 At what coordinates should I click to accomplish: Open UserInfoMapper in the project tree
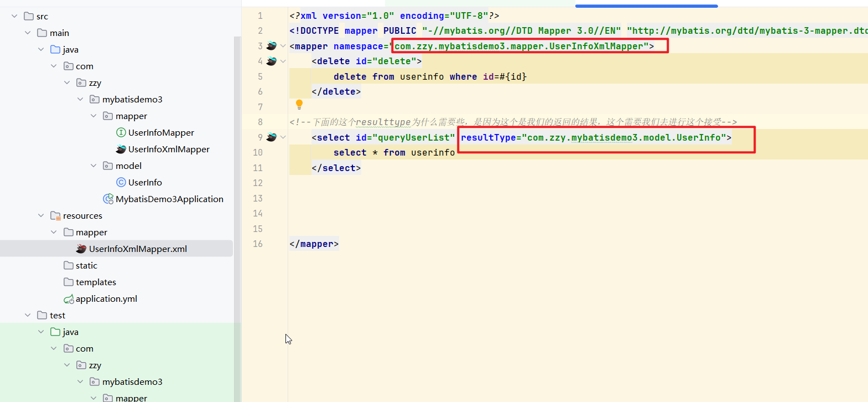(161, 132)
